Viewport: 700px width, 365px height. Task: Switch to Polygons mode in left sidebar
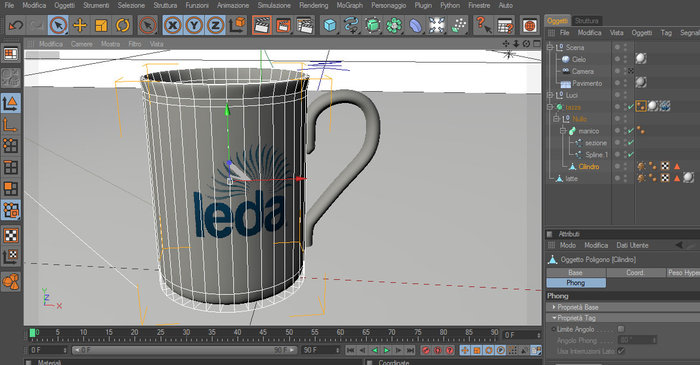point(11,188)
